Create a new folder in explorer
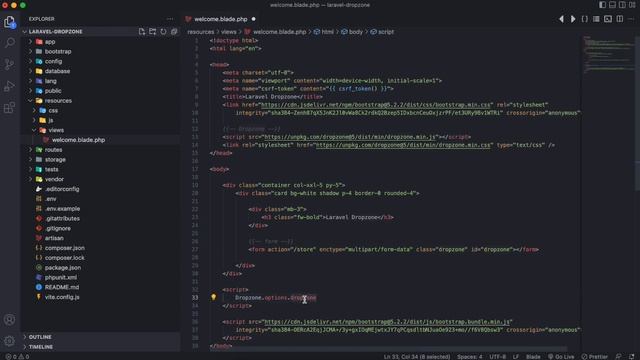The image size is (640, 360). pos(152,31)
